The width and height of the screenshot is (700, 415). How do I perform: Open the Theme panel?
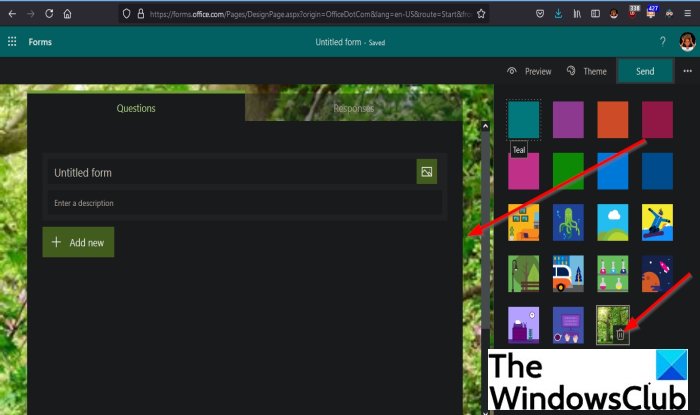[x=586, y=71]
